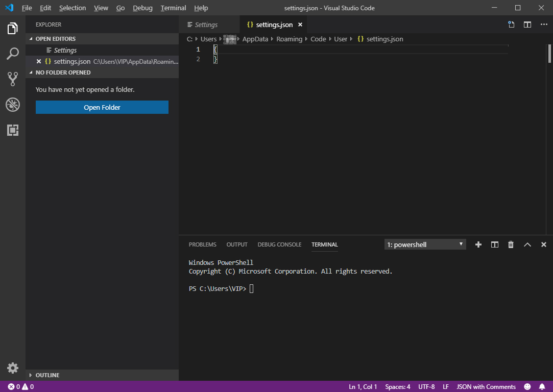
Task: Click line number 2 in the gutter
Action: click(198, 59)
